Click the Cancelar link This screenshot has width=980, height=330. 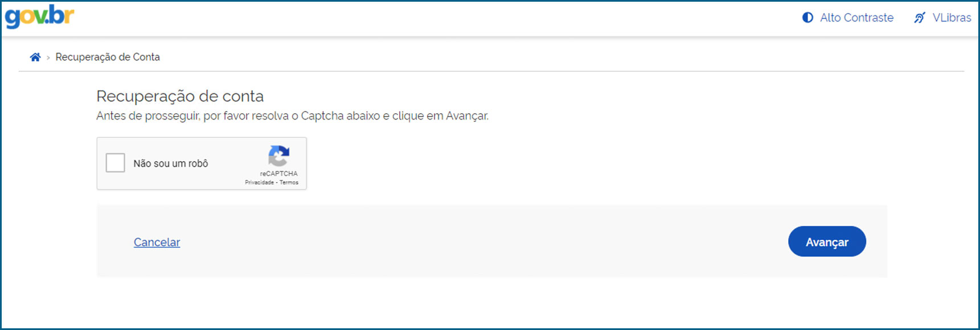coord(157,242)
